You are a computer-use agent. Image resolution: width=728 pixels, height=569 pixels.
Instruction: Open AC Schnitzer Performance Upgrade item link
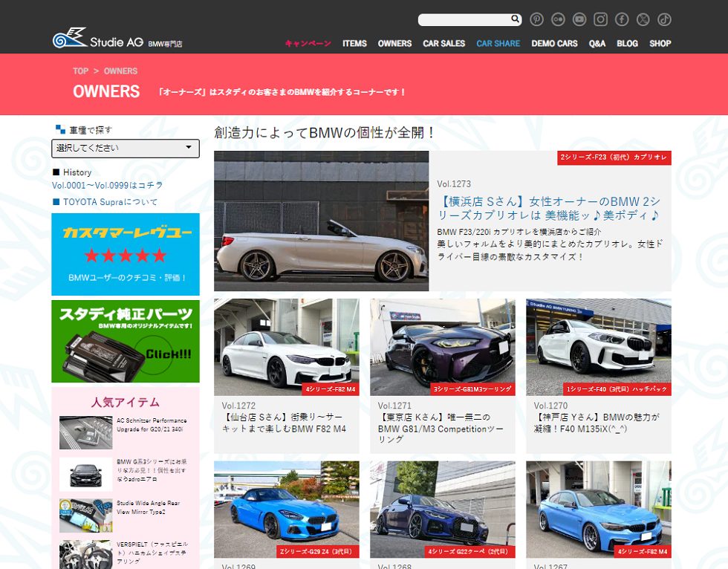click(x=152, y=425)
